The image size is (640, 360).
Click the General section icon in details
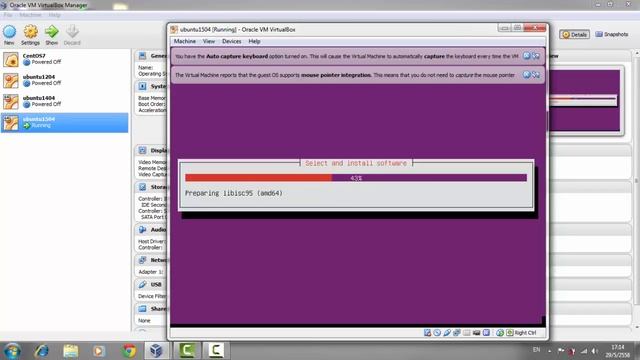pyautogui.click(x=142, y=56)
